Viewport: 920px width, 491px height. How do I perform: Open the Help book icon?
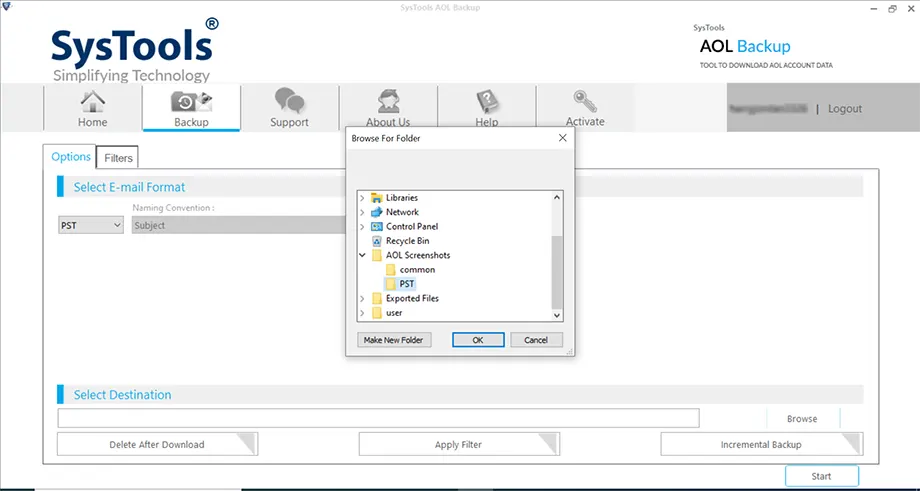pyautogui.click(x=486, y=101)
